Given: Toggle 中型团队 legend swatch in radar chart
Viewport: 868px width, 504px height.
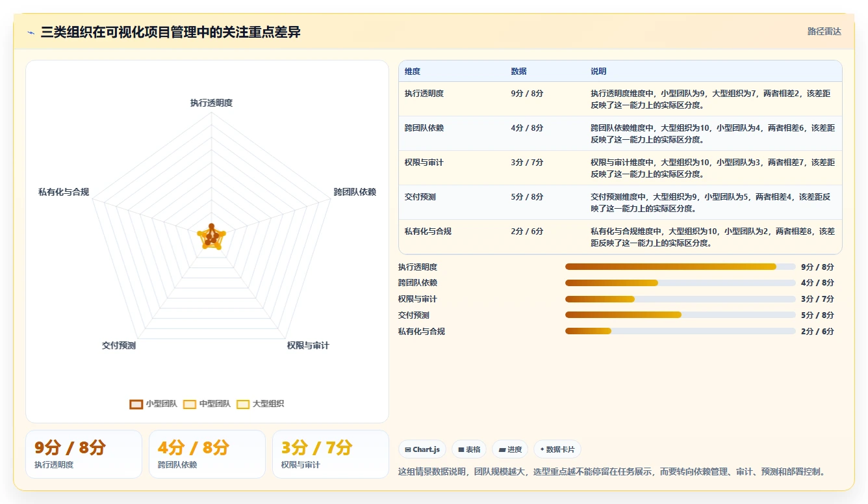Looking at the screenshot, I should point(189,404).
